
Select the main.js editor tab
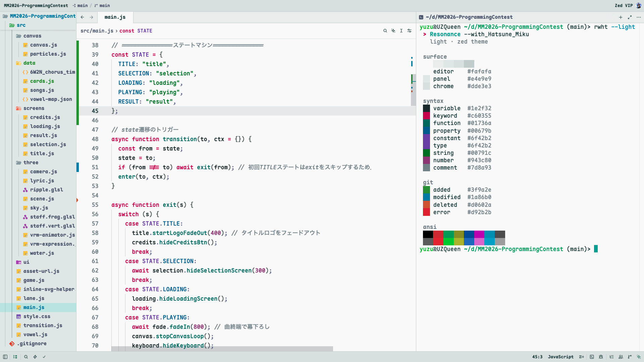115,17
